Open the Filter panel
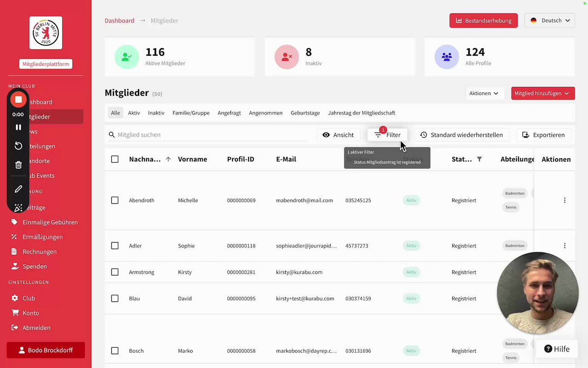The width and height of the screenshot is (588, 368). tap(387, 135)
